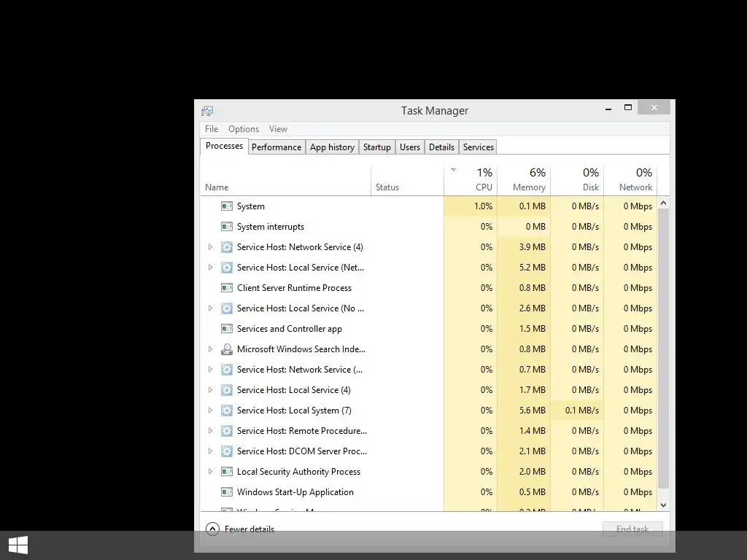Sort by the Memory column header
747x560 pixels.
[524, 181]
